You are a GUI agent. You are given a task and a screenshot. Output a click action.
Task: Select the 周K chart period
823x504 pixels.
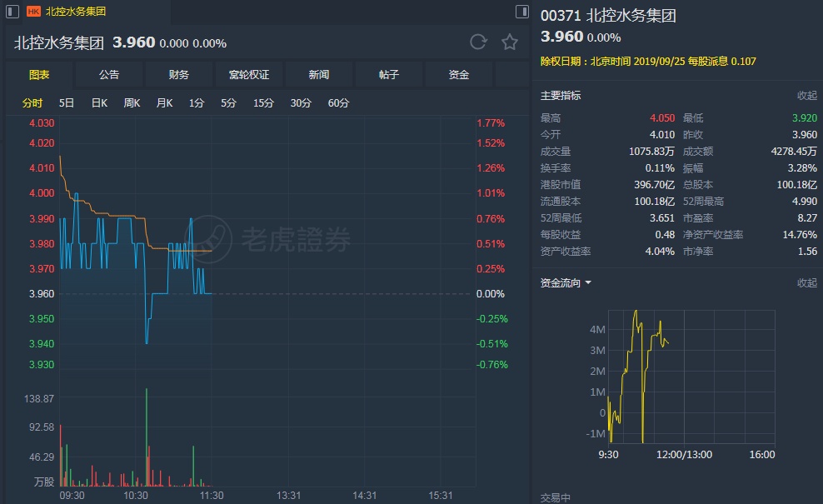[132, 103]
